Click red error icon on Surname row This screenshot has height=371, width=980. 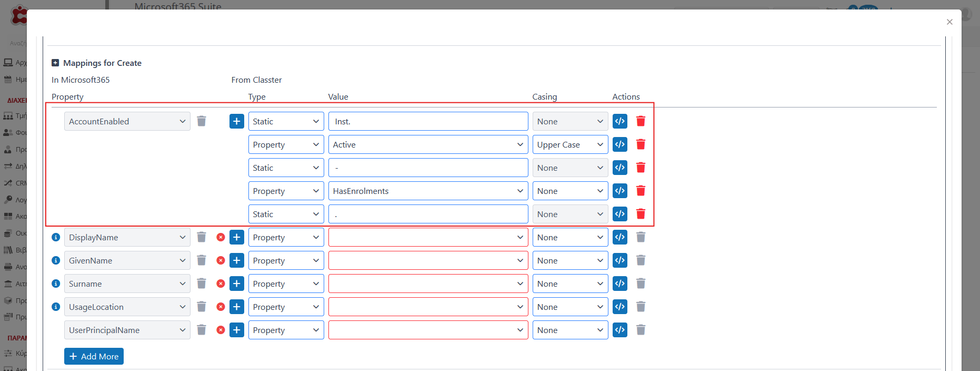click(221, 284)
